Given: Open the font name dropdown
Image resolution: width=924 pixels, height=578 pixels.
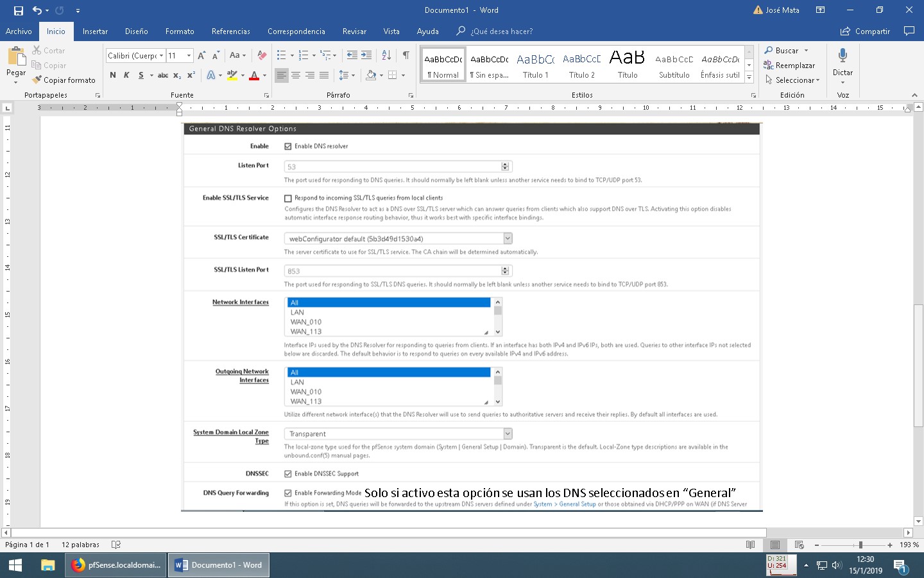Looking at the screenshot, I should [x=161, y=56].
